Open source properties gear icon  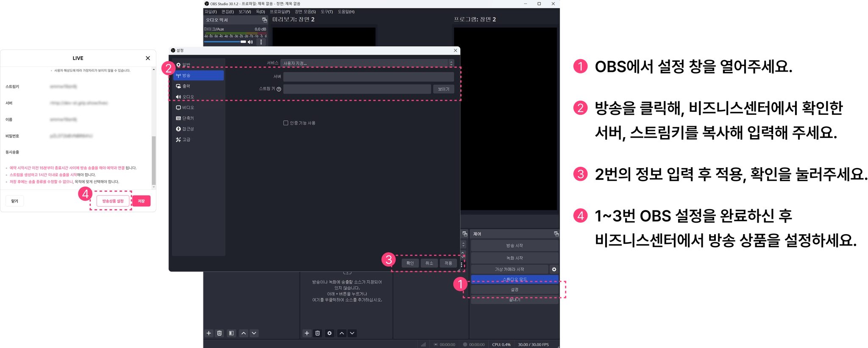pos(329,333)
